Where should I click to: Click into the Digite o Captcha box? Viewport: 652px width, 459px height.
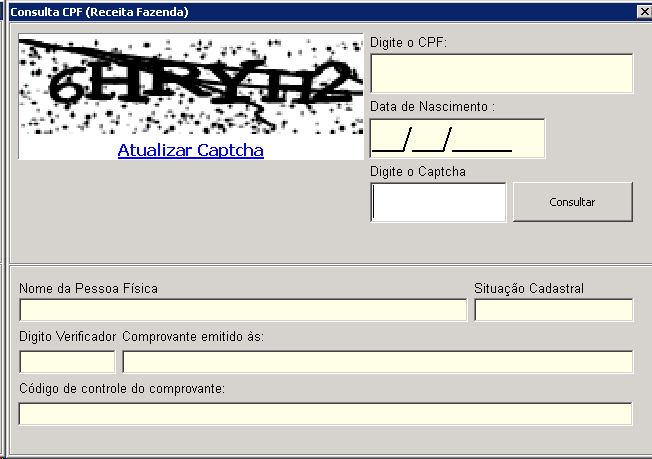click(438, 202)
